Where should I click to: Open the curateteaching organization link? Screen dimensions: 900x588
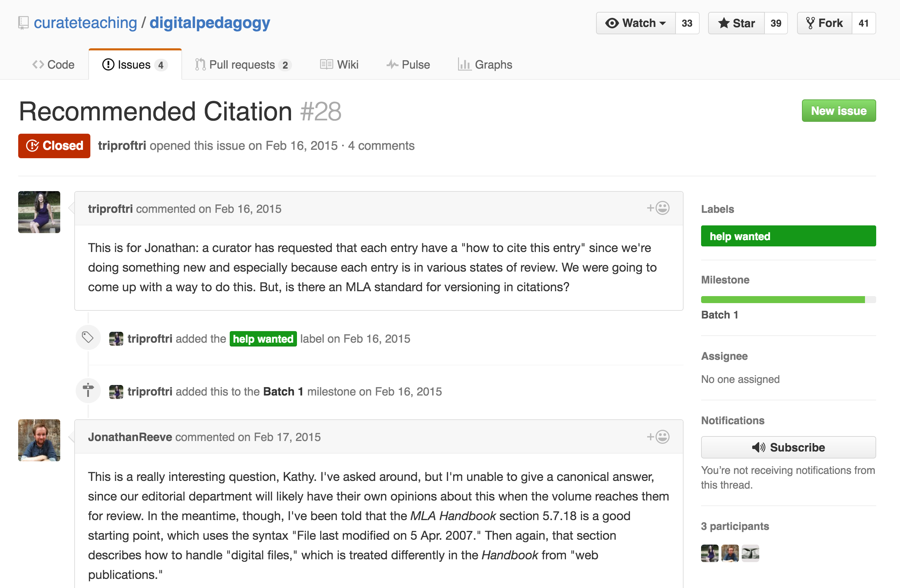(85, 23)
